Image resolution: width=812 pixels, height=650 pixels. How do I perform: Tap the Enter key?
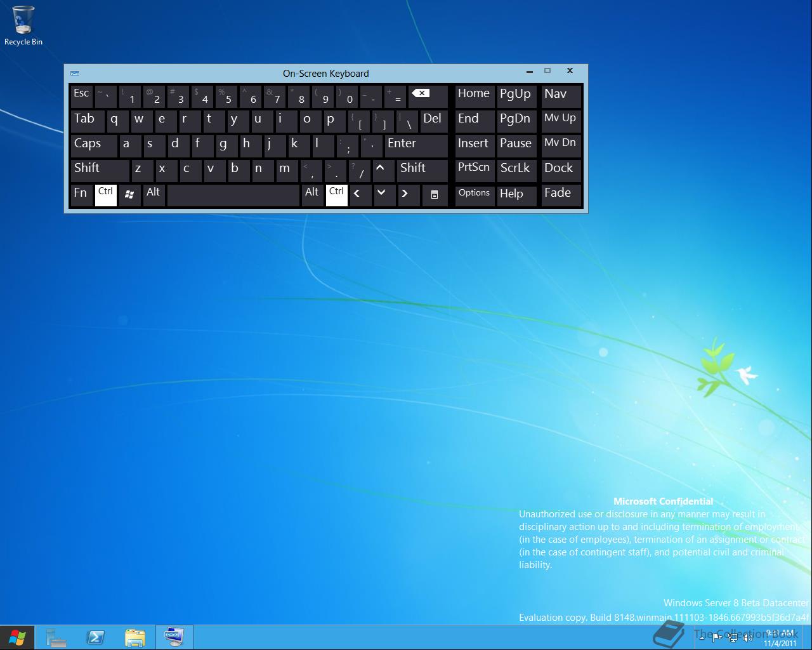[x=416, y=145]
